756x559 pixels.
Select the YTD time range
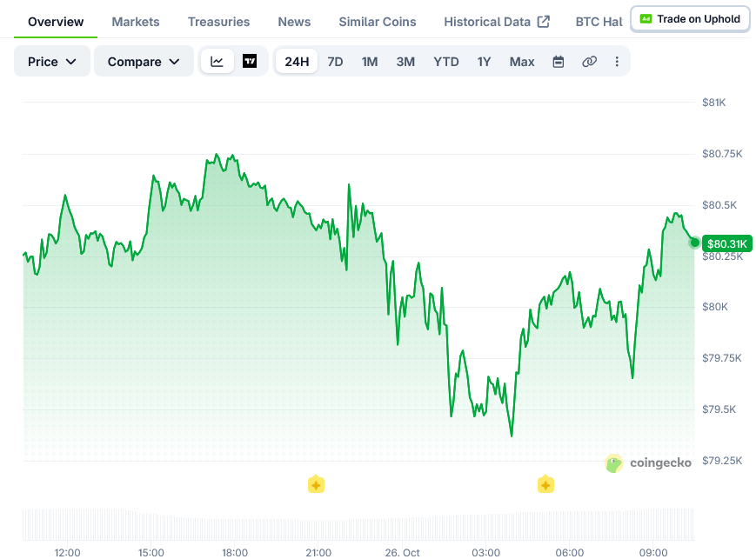[446, 62]
